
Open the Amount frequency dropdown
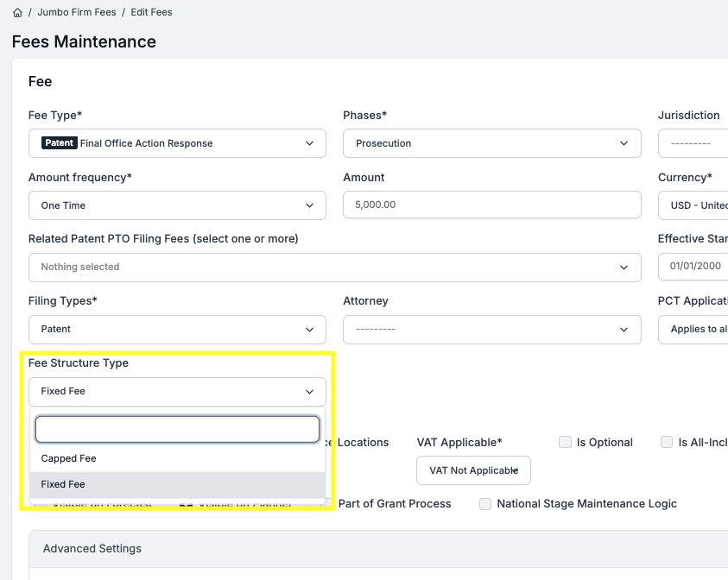click(177, 205)
